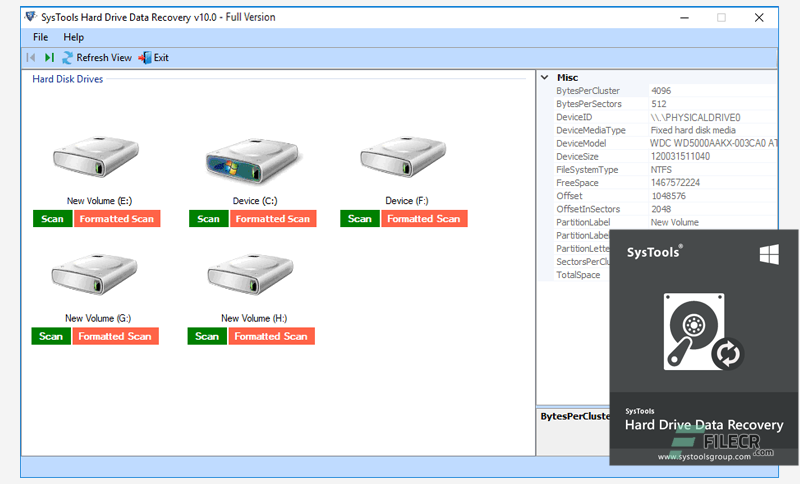Click the SysTools app icon in the title bar
Image resolution: width=800 pixels, height=484 pixels.
click(31, 17)
